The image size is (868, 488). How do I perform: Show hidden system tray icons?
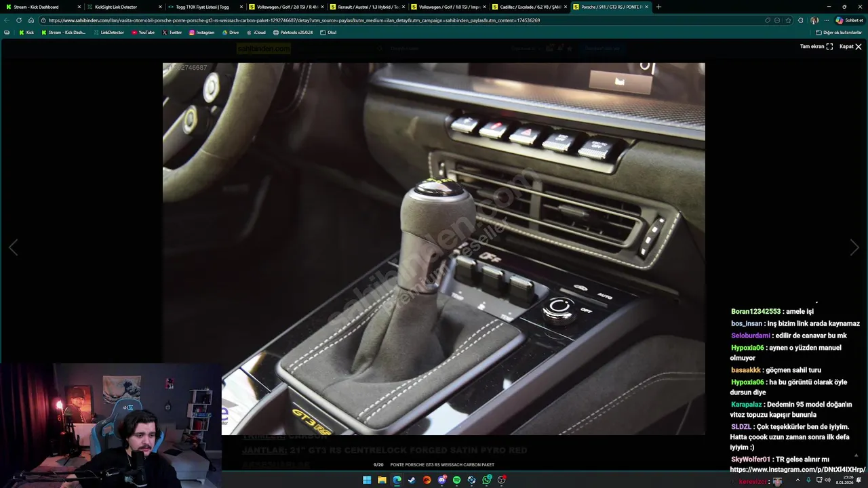[797, 480]
